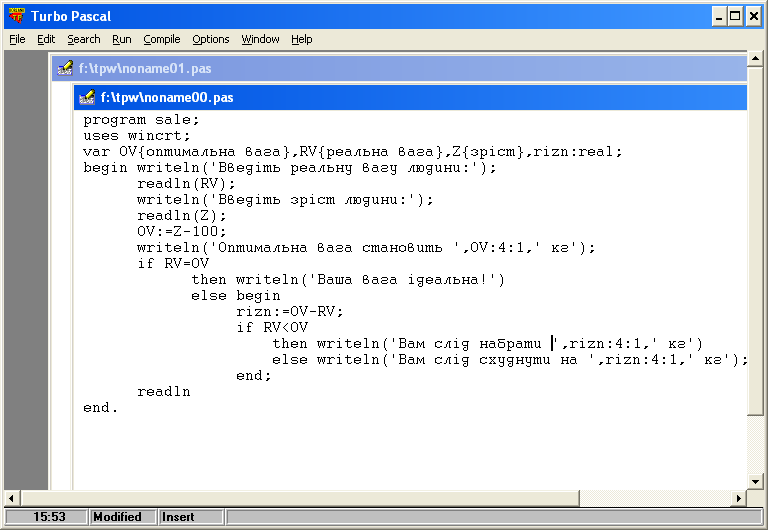Place cursor on 'if RV<OV' line
This screenshot has height=530, width=768.
[x=272, y=327]
